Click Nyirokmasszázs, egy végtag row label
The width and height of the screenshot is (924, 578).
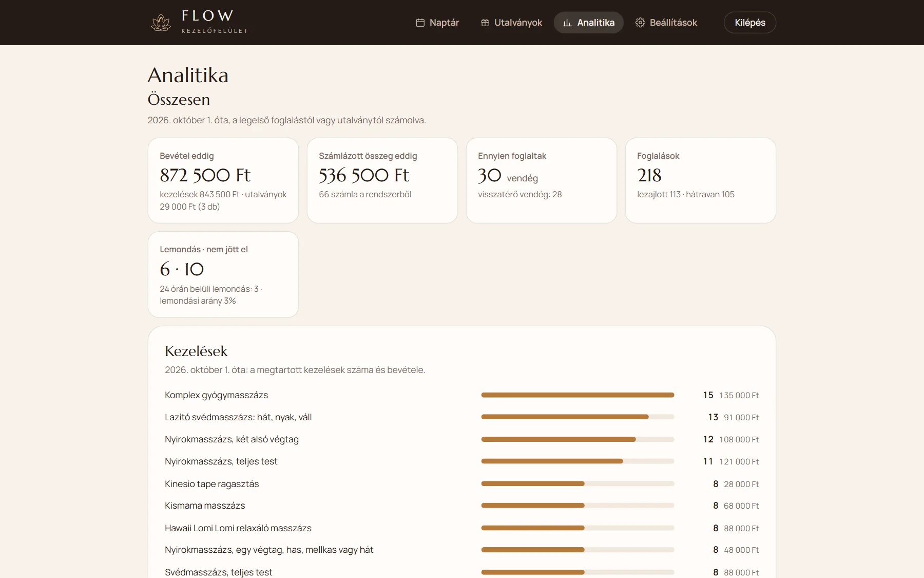point(269,550)
